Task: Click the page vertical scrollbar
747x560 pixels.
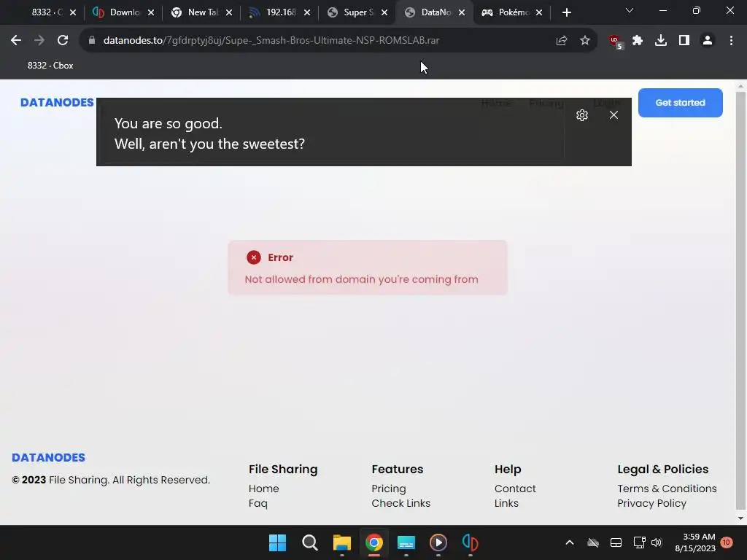Action: click(x=740, y=303)
